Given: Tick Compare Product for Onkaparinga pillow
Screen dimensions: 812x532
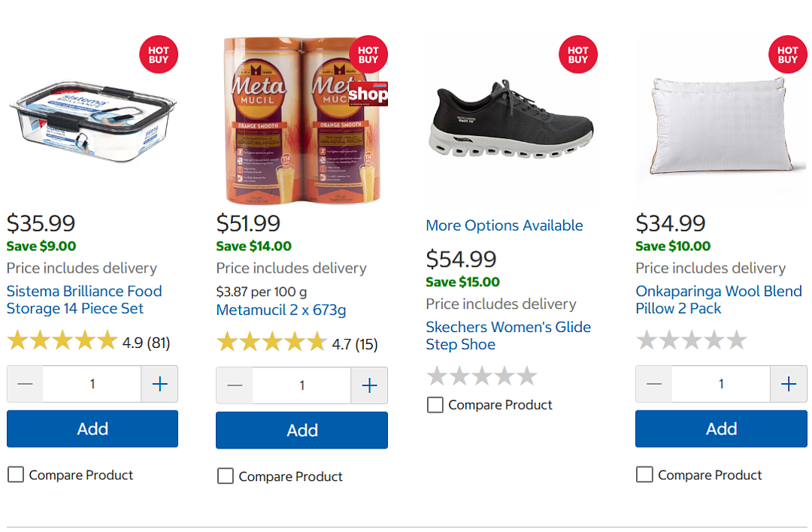Looking at the screenshot, I should 644,475.
